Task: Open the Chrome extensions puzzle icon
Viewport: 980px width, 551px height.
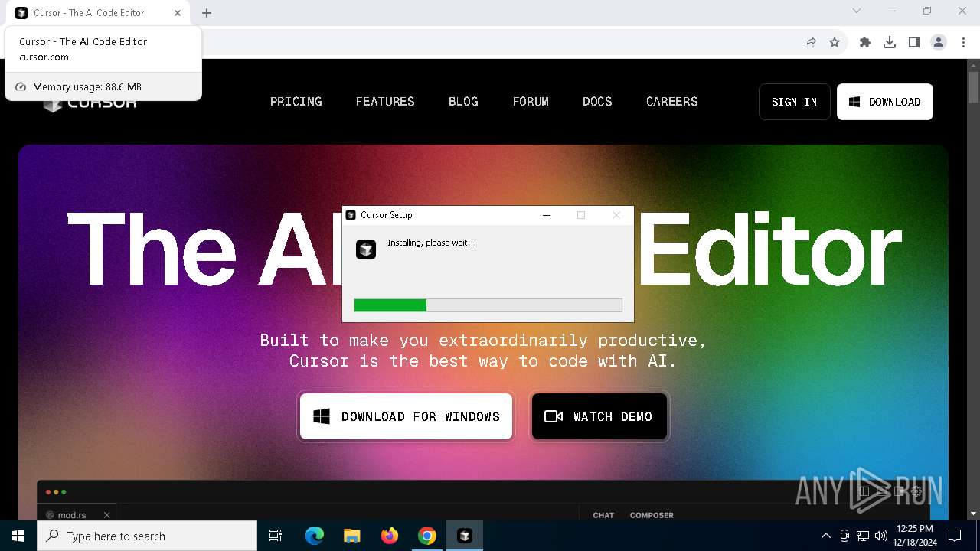Action: [x=865, y=43]
